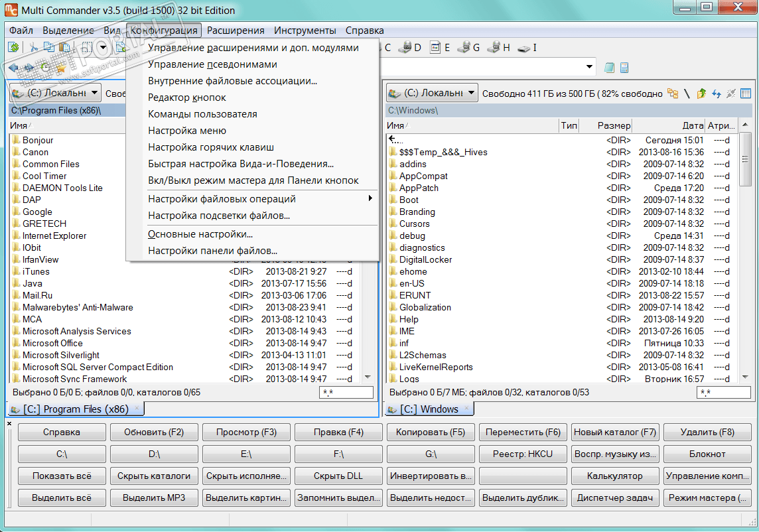This screenshot has width=759, height=532.
Task: Sort the right panel by Размер column
Action: 606,125
